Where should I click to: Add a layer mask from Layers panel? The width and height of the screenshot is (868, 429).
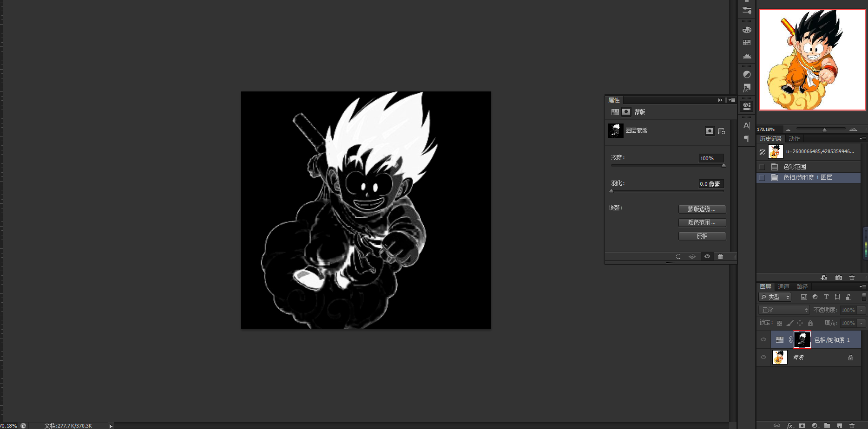click(x=802, y=425)
